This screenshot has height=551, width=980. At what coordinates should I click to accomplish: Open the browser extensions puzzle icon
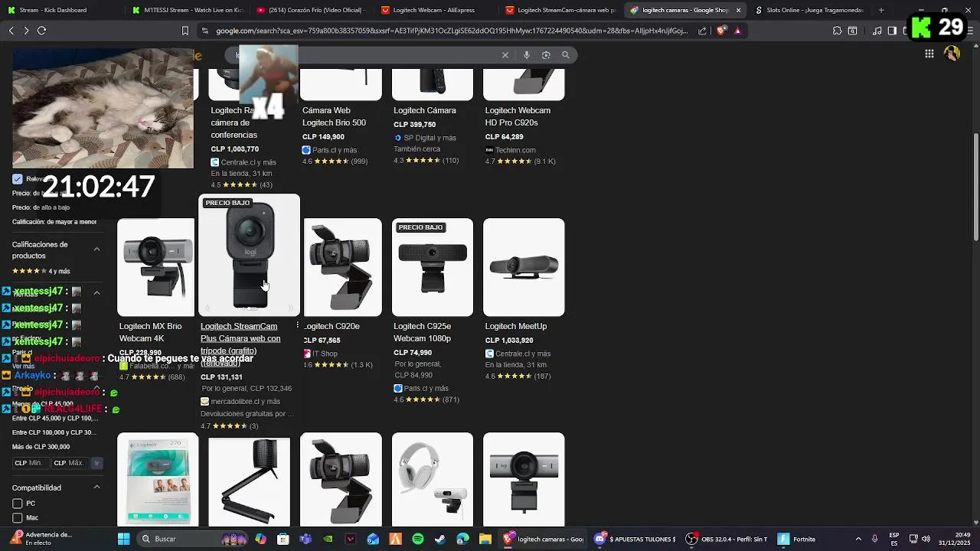point(837,31)
